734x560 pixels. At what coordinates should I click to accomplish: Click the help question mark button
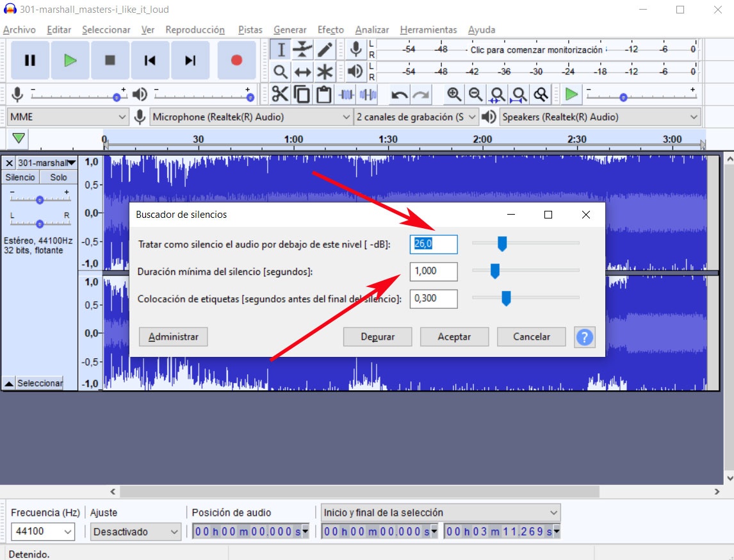point(585,337)
